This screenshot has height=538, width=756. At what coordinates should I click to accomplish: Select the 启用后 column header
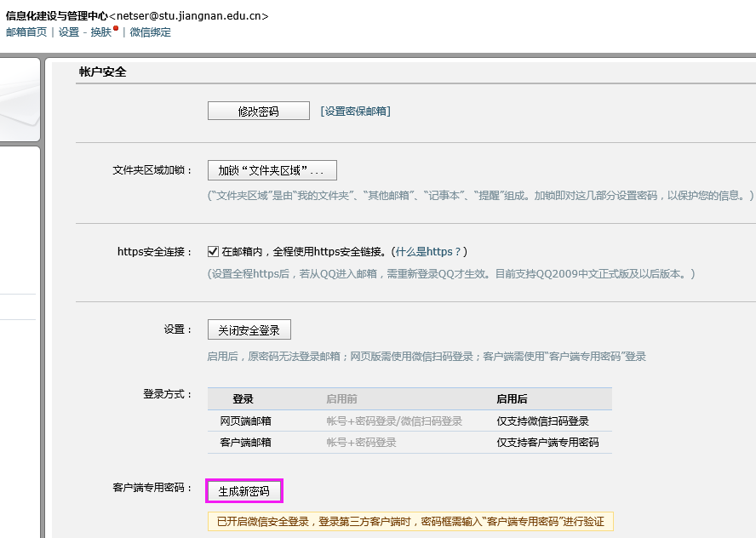click(512, 399)
